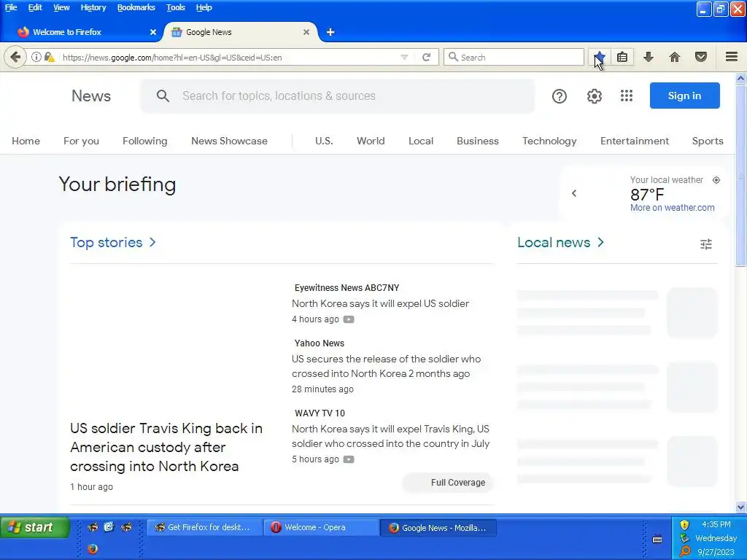Open the History menu
This screenshot has height=560, width=747.
[93, 7]
